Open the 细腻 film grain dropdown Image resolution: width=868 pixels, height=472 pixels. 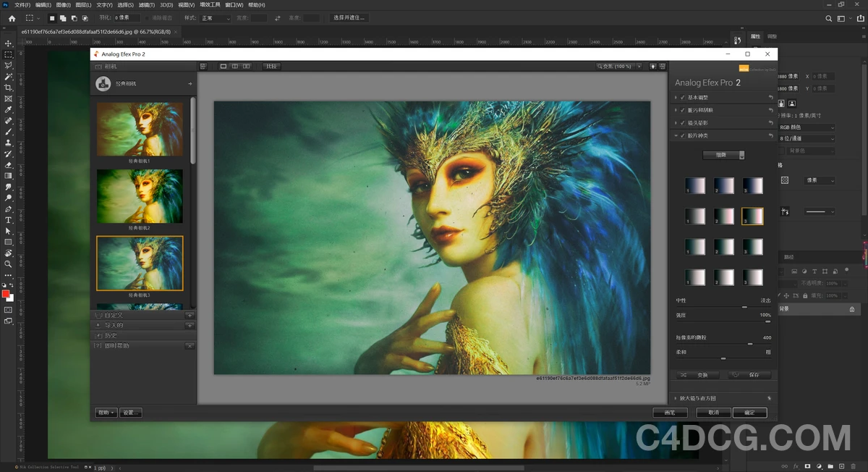[x=723, y=154]
